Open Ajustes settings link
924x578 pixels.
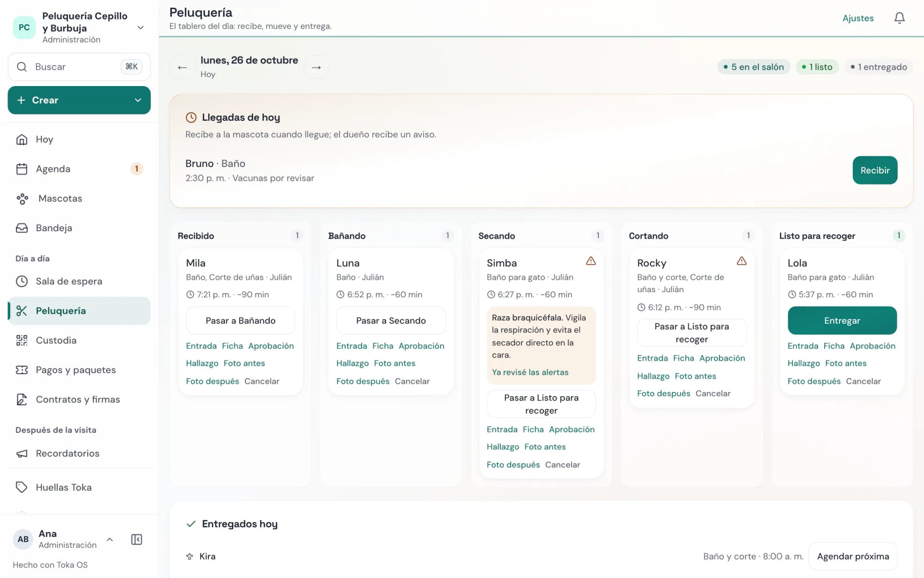point(858,18)
